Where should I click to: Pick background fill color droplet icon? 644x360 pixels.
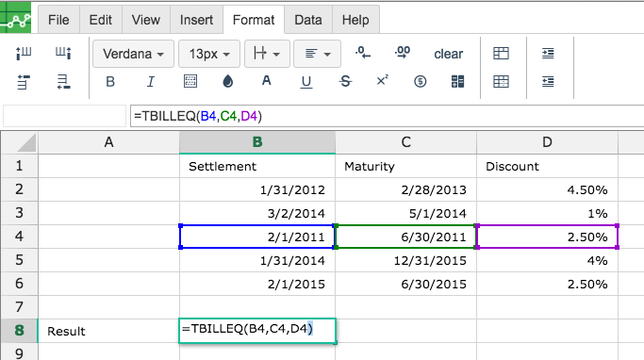[227, 81]
